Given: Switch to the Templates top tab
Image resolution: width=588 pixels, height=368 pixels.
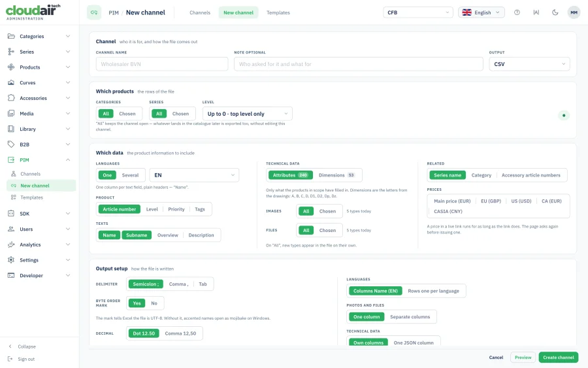Looking at the screenshot, I should click(x=278, y=12).
